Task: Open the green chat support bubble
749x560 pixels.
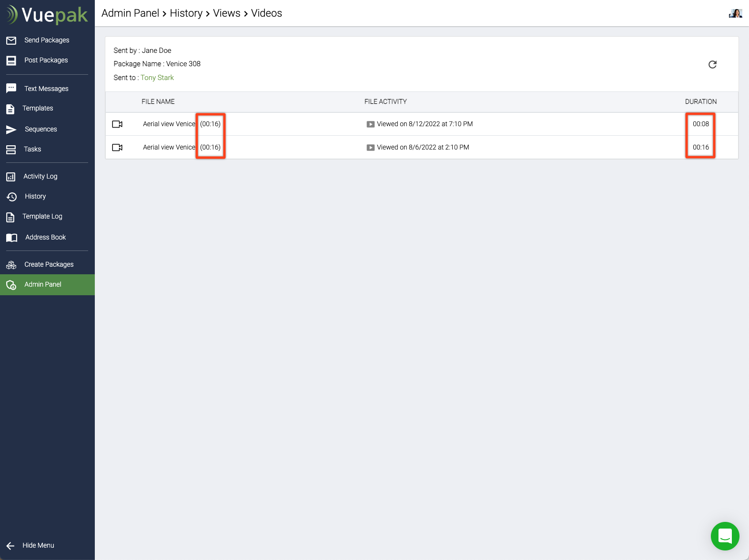Action: coord(725,536)
